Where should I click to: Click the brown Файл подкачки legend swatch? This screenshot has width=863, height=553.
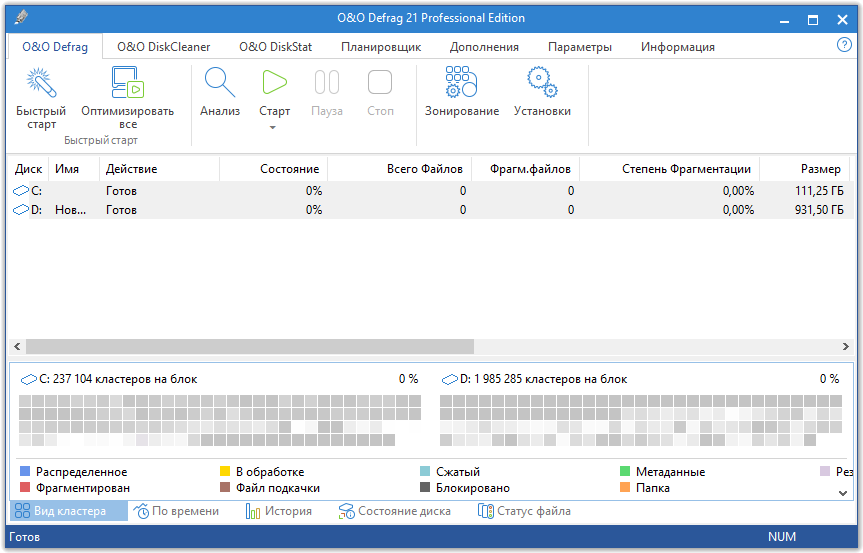tap(225, 487)
